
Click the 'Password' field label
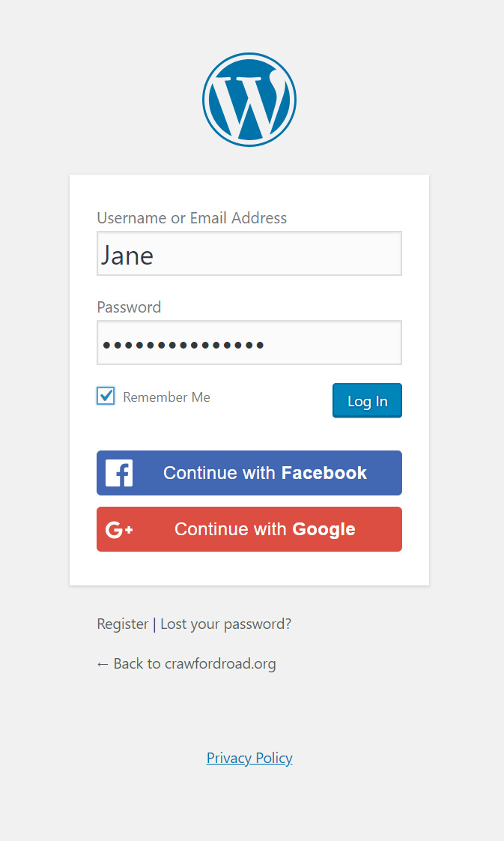coord(129,307)
